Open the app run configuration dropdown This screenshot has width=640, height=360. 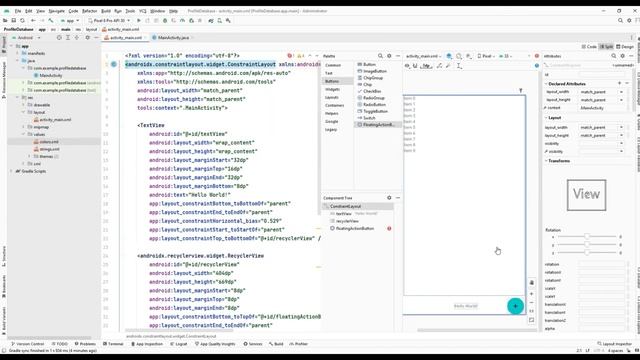tap(70, 20)
